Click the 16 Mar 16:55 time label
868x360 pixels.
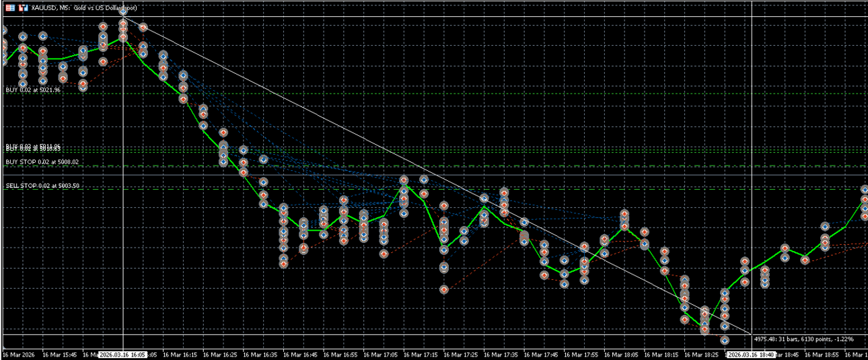click(340, 355)
